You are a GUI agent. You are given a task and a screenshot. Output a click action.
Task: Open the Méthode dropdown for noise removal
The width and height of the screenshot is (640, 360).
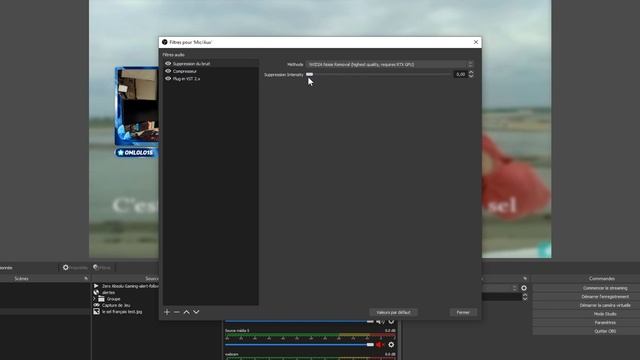click(389, 64)
